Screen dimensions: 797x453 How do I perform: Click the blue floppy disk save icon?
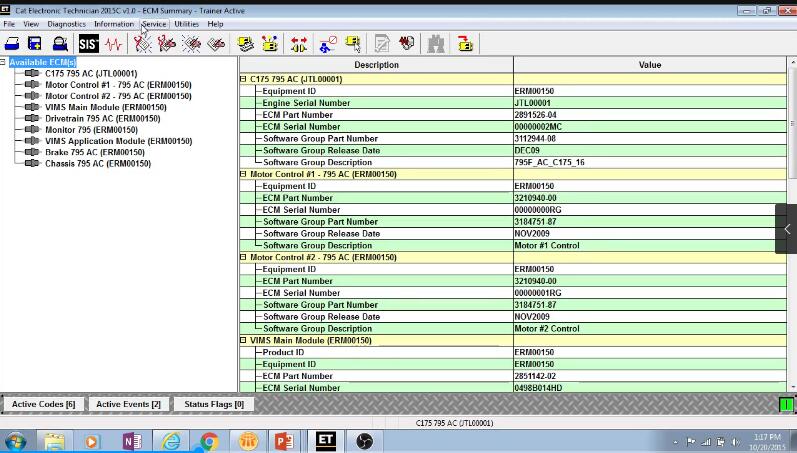[35, 44]
